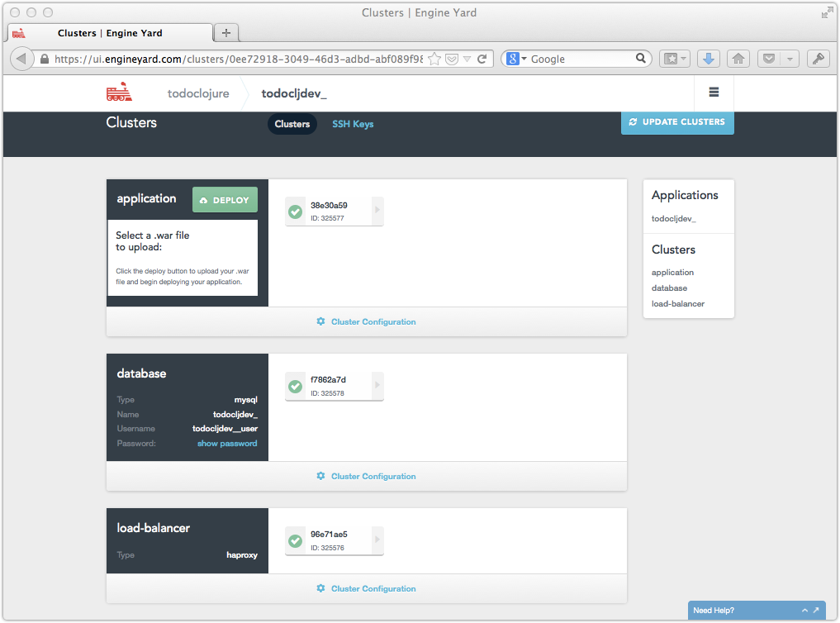Click the address bar URL

tap(239, 59)
